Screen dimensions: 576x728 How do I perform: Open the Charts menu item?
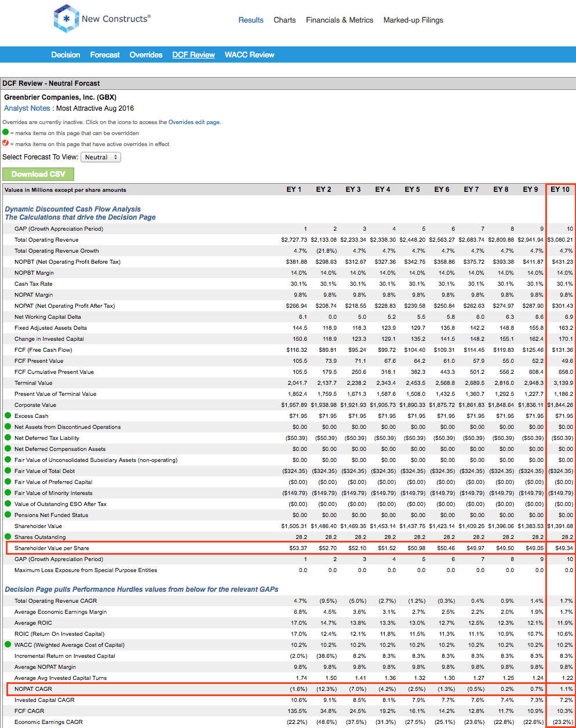click(x=285, y=20)
